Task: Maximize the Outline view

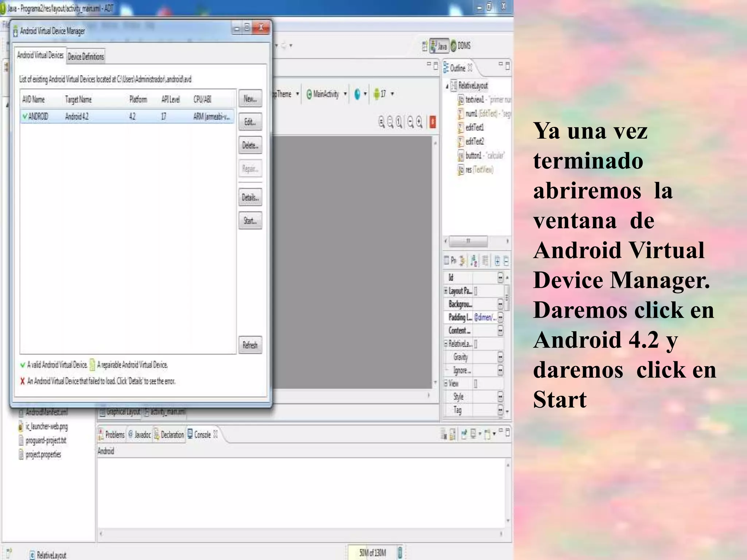Action: point(507,66)
